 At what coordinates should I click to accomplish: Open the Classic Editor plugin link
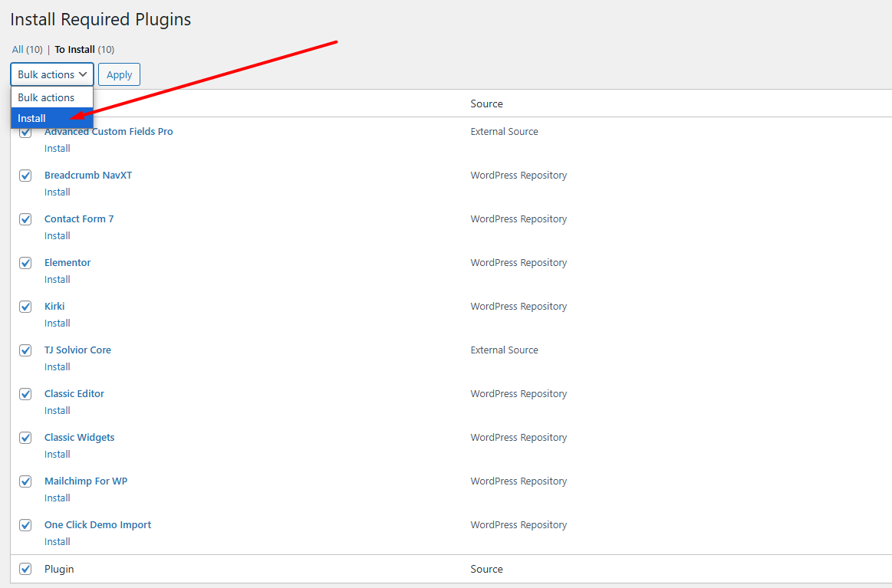click(74, 393)
